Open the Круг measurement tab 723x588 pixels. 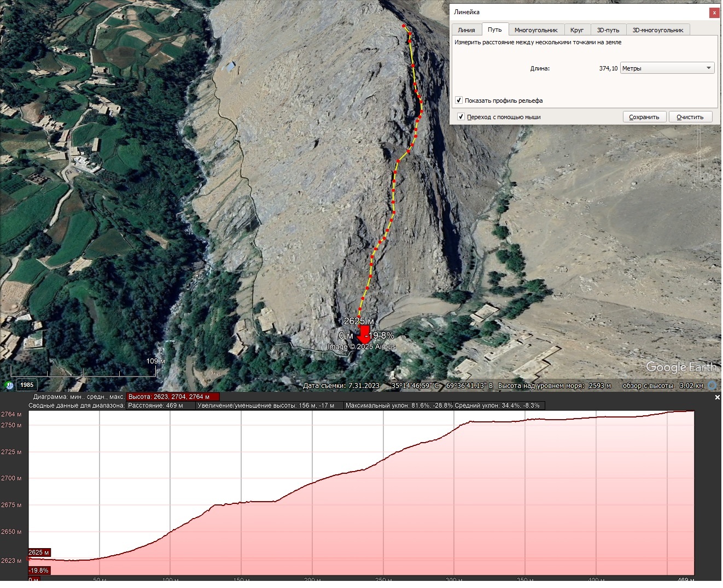(577, 30)
